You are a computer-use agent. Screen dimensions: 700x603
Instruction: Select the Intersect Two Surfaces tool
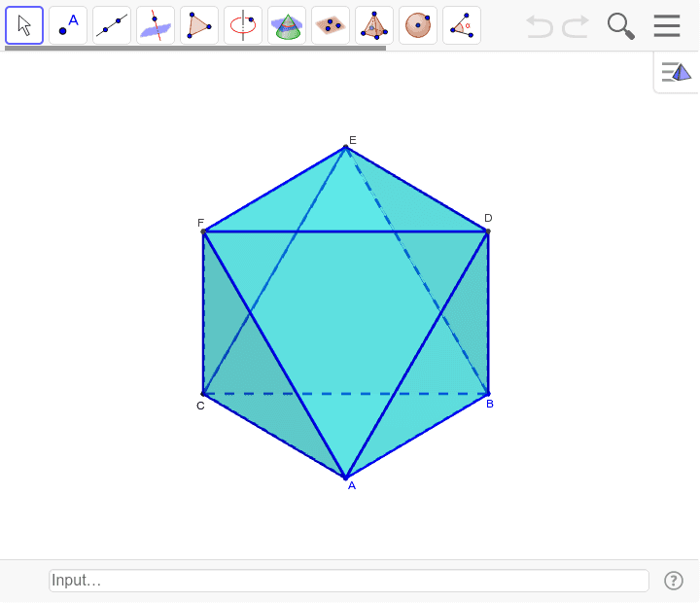pyautogui.click(x=287, y=25)
